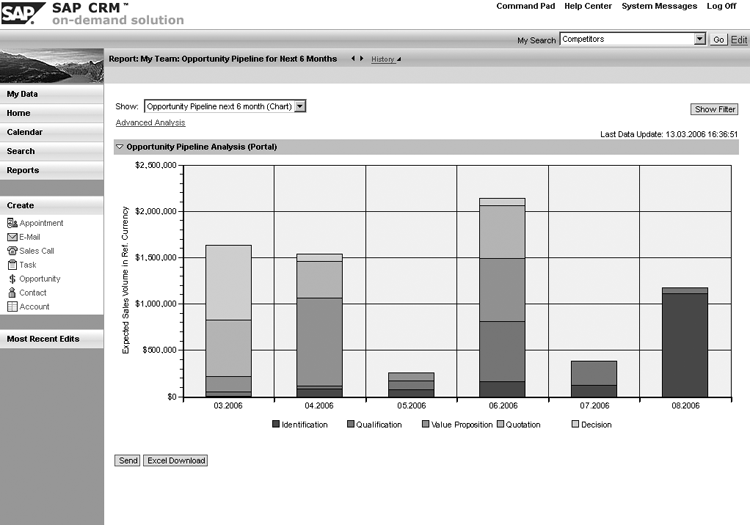Go to Calendar in the sidebar
This screenshot has width=750, height=525.
25,132
